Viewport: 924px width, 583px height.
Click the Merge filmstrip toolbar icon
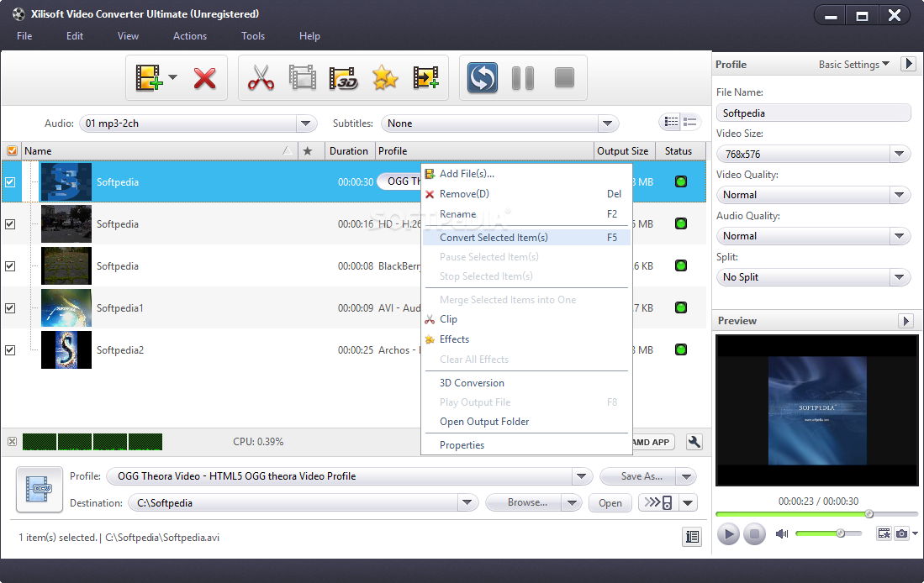[303, 78]
